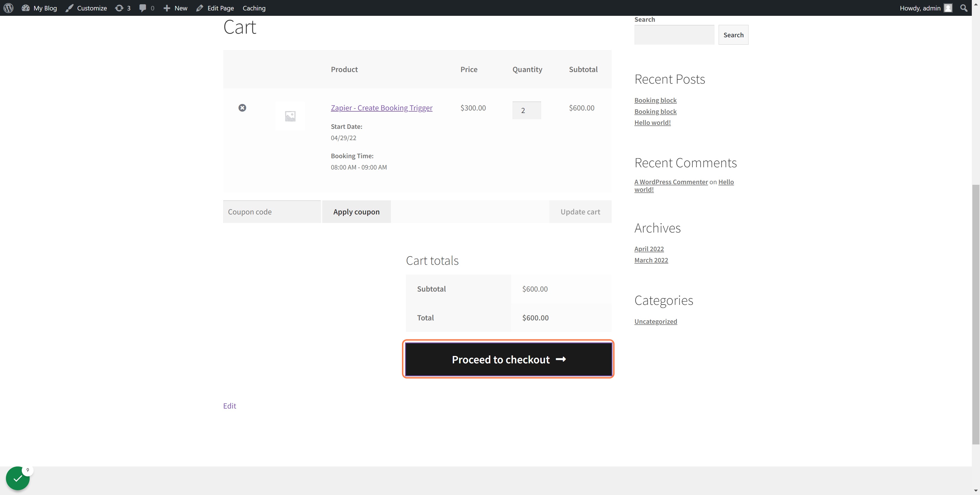980x495 pixels.
Task: Open the Caching menu
Action: click(254, 8)
